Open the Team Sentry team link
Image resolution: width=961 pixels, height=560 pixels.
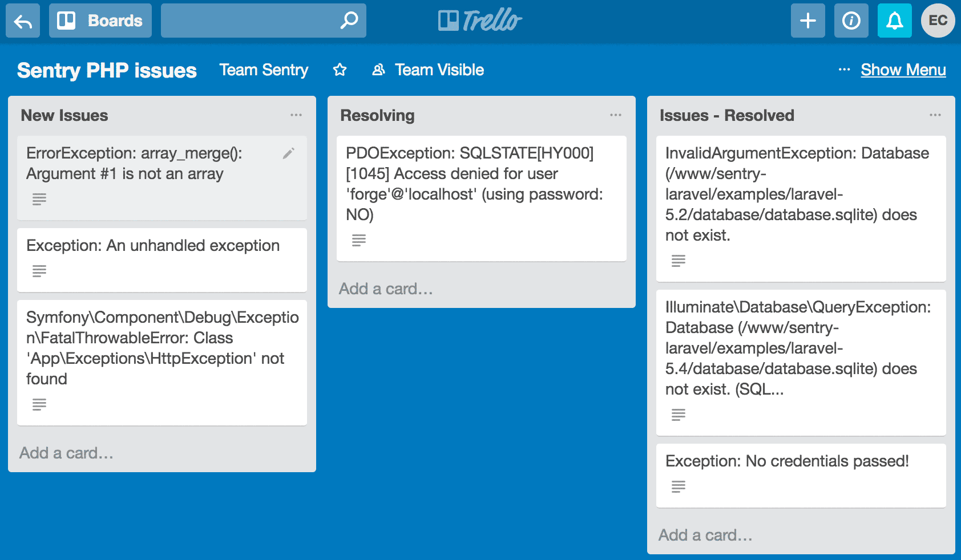coord(264,70)
